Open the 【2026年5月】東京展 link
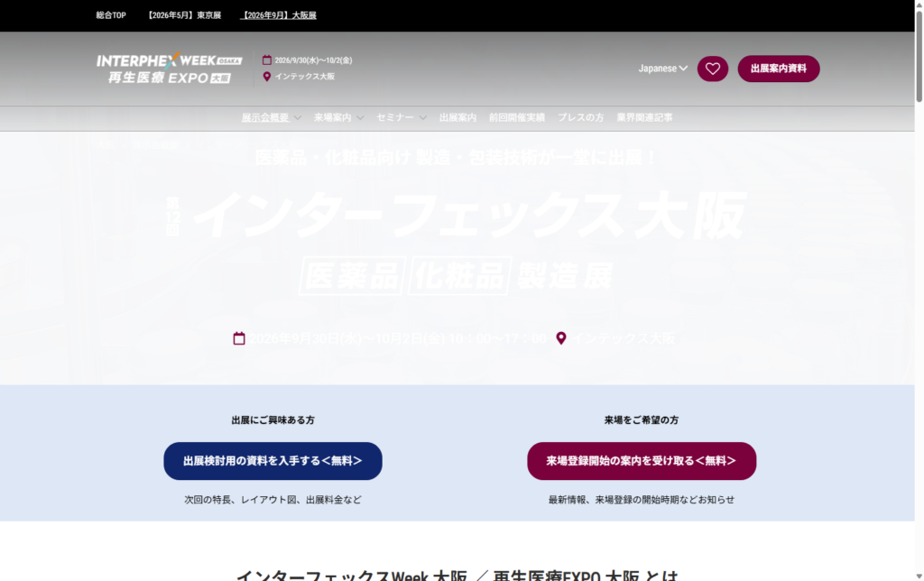Image resolution: width=924 pixels, height=581 pixels. [184, 15]
